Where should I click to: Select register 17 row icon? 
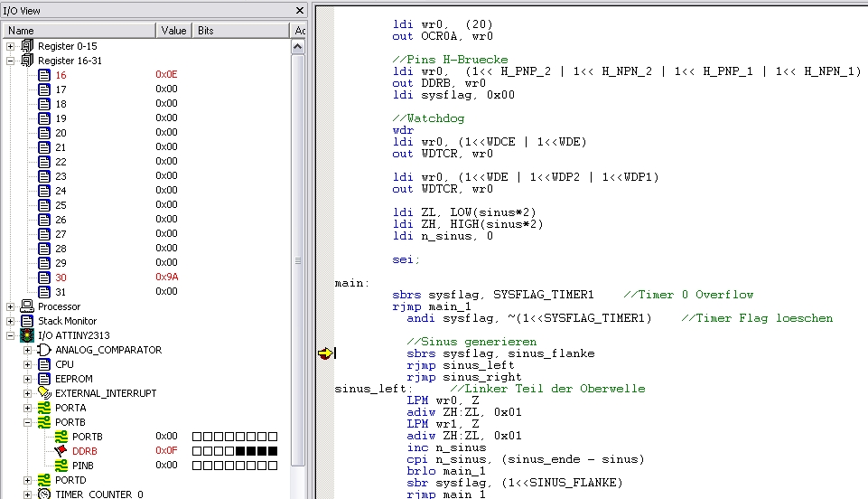click(44, 89)
